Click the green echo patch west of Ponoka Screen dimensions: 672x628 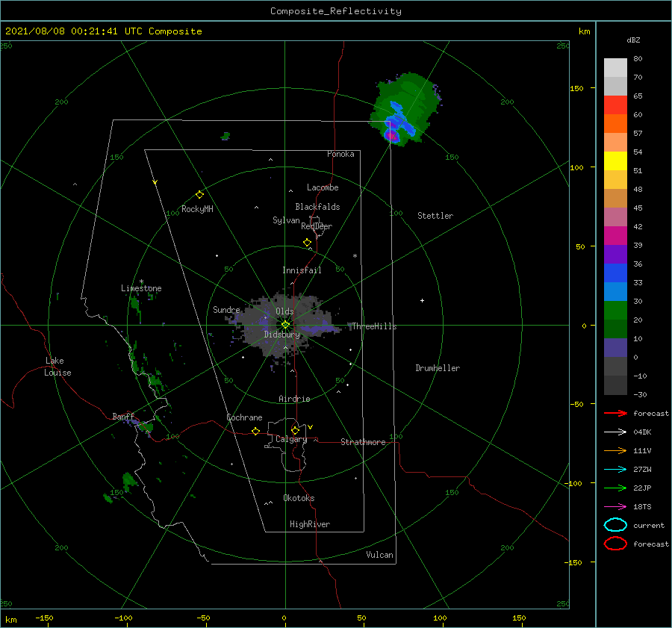click(x=225, y=137)
